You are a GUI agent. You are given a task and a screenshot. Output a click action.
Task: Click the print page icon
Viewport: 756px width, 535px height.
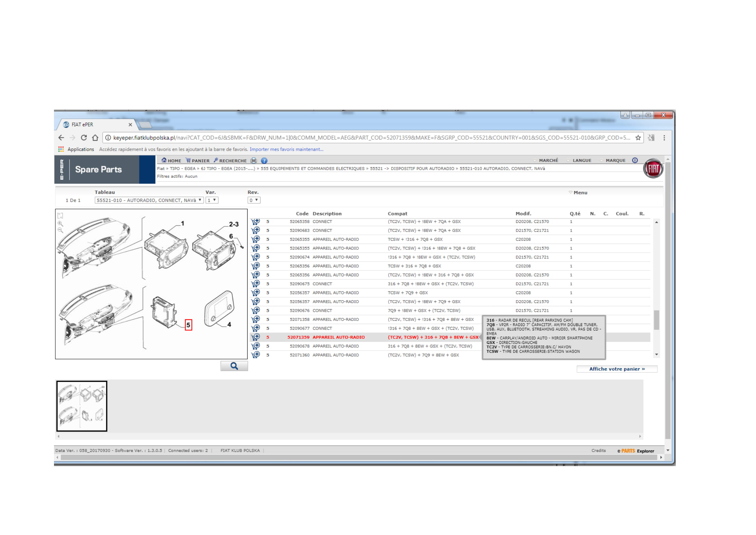pos(253,160)
